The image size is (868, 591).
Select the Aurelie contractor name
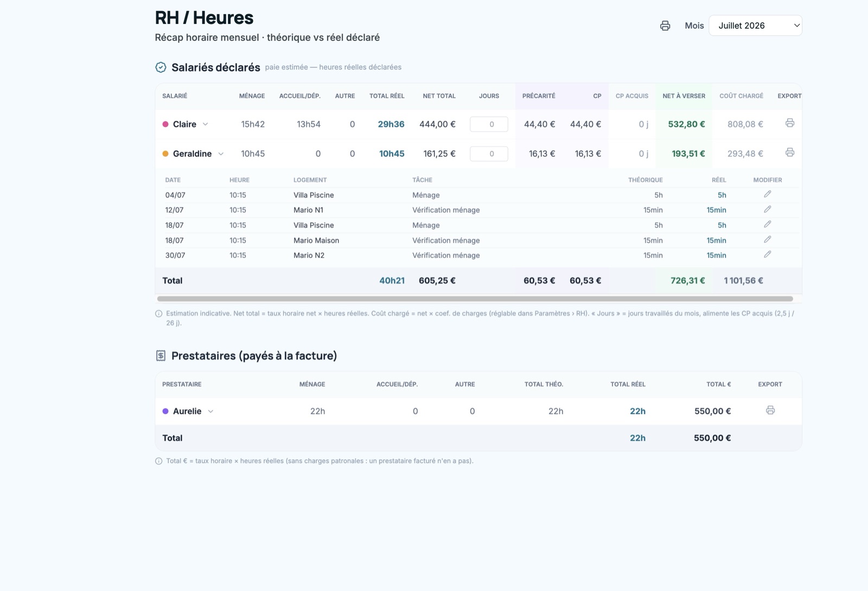pyautogui.click(x=187, y=411)
